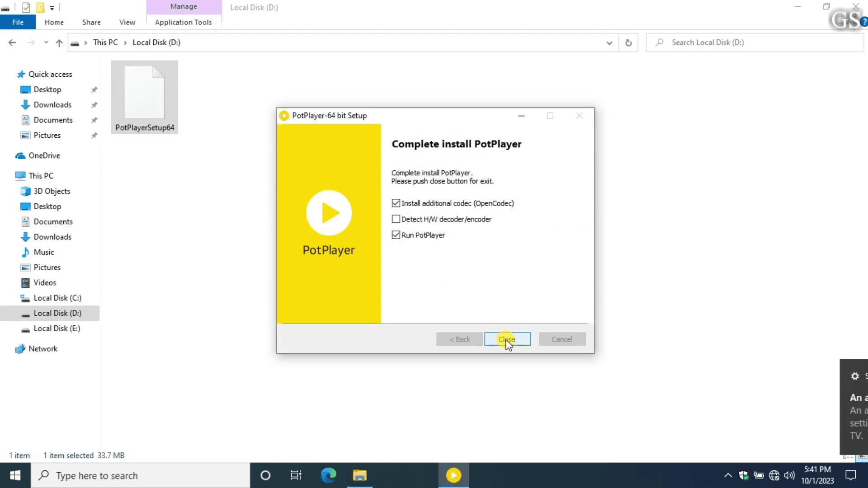This screenshot has width=868, height=488.
Task: Open Task View on the taskbar
Action: click(296, 475)
